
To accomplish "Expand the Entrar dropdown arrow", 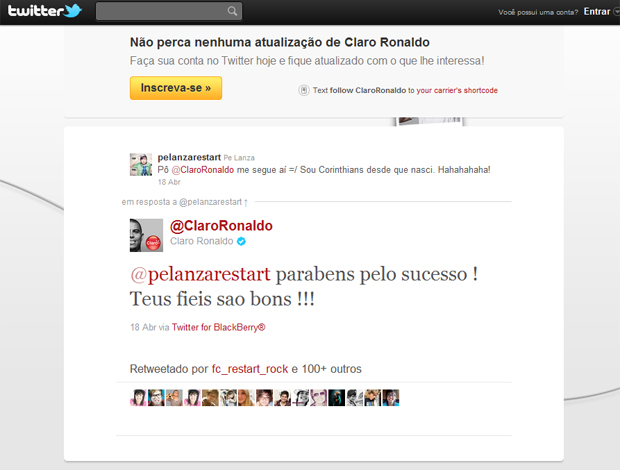I will (x=616, y=12).
